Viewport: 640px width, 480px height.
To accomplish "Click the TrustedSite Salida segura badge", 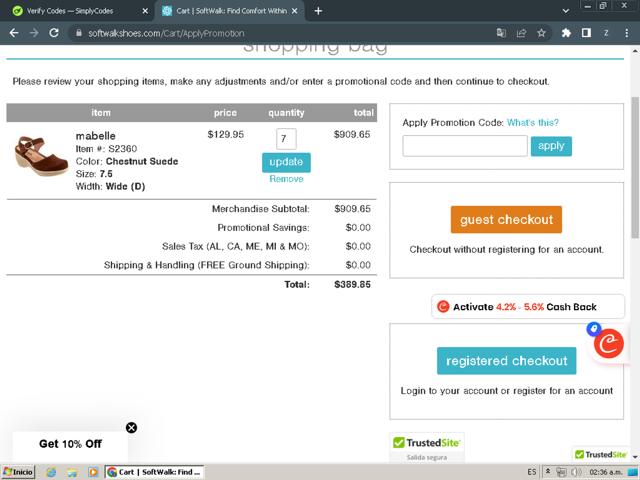I will 427,447.
